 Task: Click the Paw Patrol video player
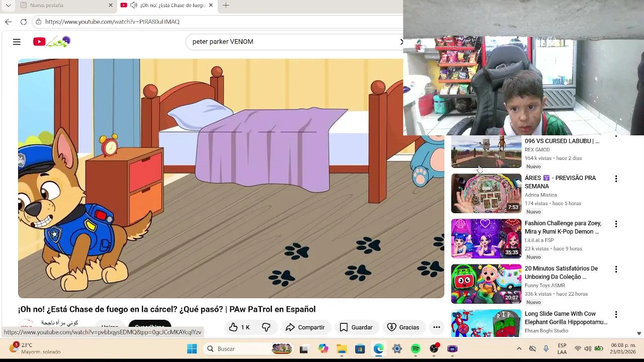231,178
